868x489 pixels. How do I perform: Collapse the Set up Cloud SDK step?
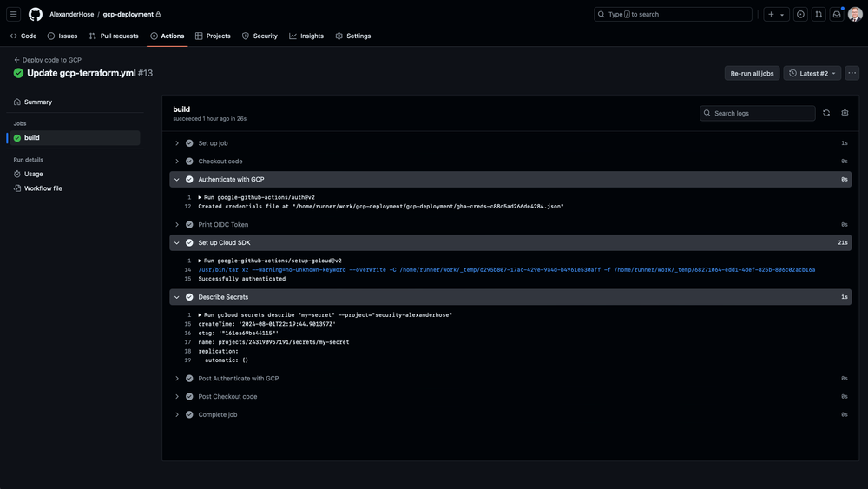[x=510, y=242]
